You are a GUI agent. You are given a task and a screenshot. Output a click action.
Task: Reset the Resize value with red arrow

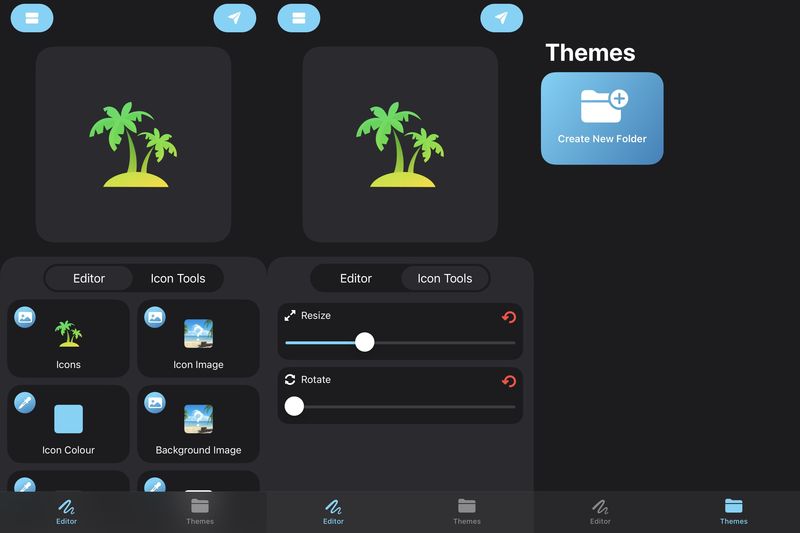509,317
